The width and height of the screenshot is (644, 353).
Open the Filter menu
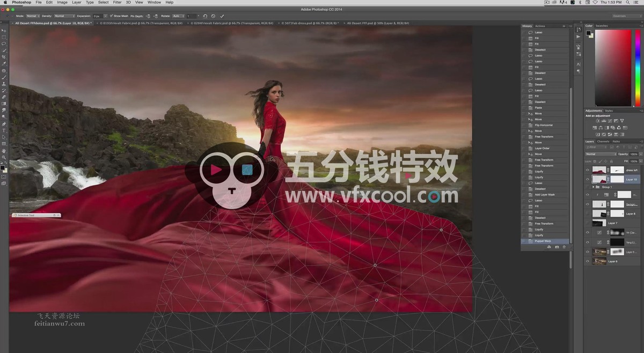click(x=117, y=3)
